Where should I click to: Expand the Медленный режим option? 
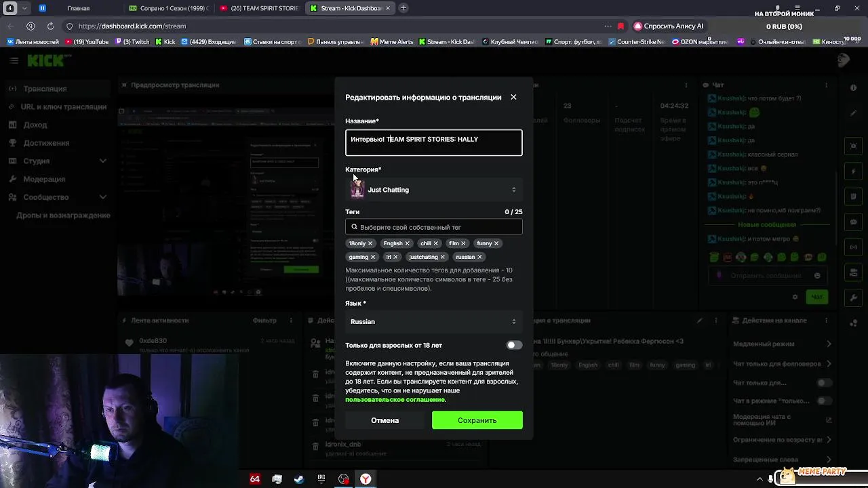[782, 344]
